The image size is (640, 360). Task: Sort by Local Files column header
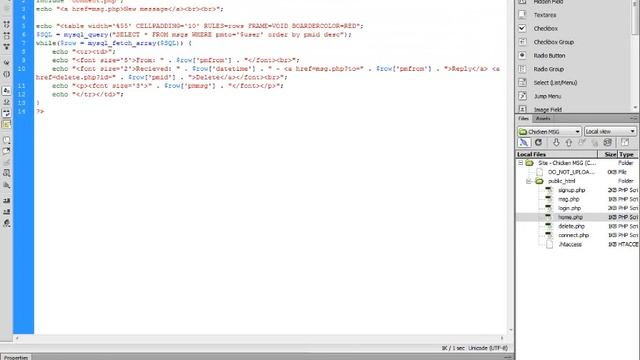click(557, 154)
